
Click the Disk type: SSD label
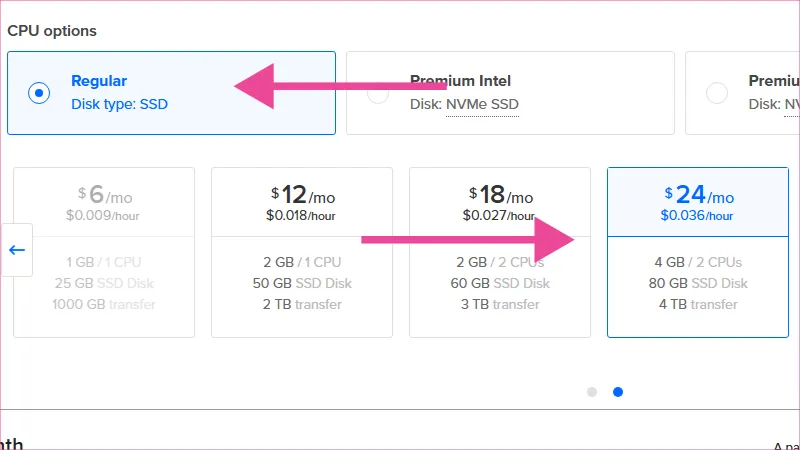[119, 103]
